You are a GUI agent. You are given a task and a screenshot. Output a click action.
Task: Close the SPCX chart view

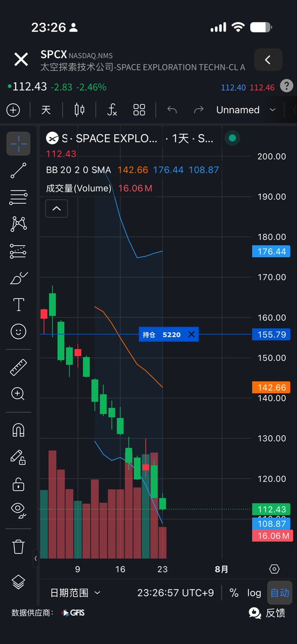point(21,60)
